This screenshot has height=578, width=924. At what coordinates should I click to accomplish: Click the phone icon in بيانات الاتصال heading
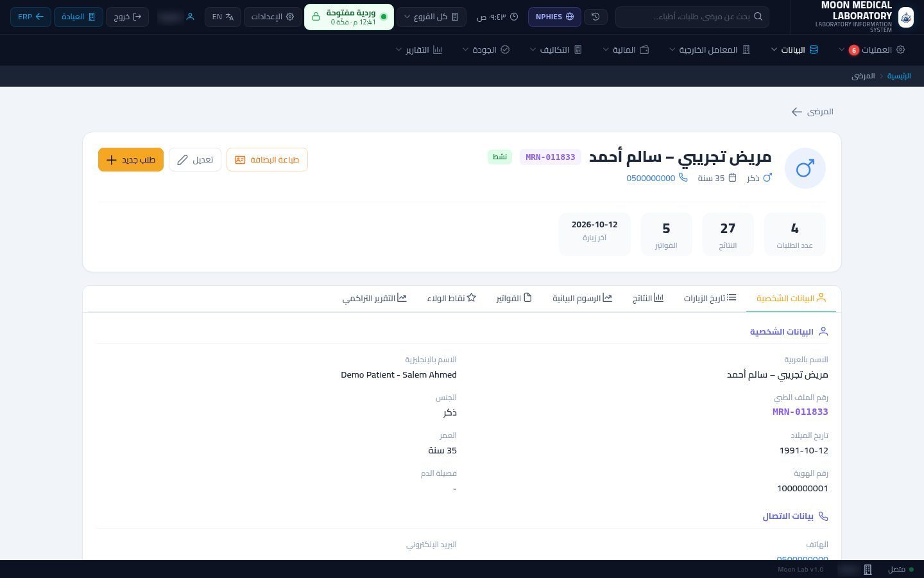(x=823, y=516)
